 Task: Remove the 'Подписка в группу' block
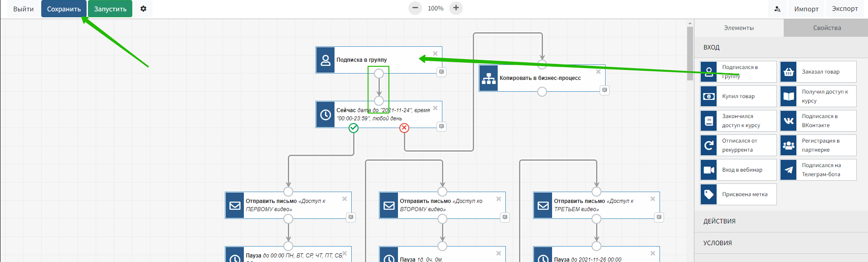pyautogui.click(x=435, y=54)
